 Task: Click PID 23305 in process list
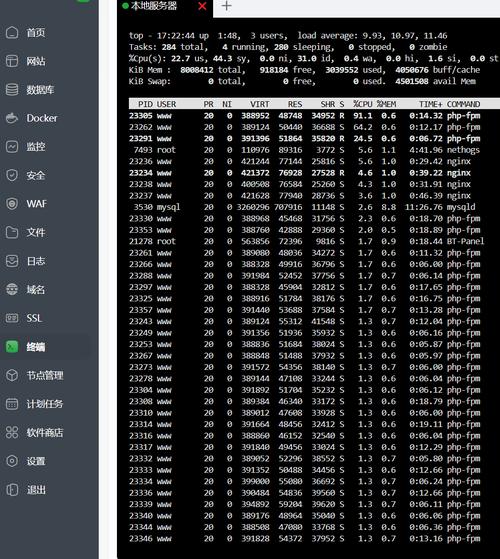141,116
